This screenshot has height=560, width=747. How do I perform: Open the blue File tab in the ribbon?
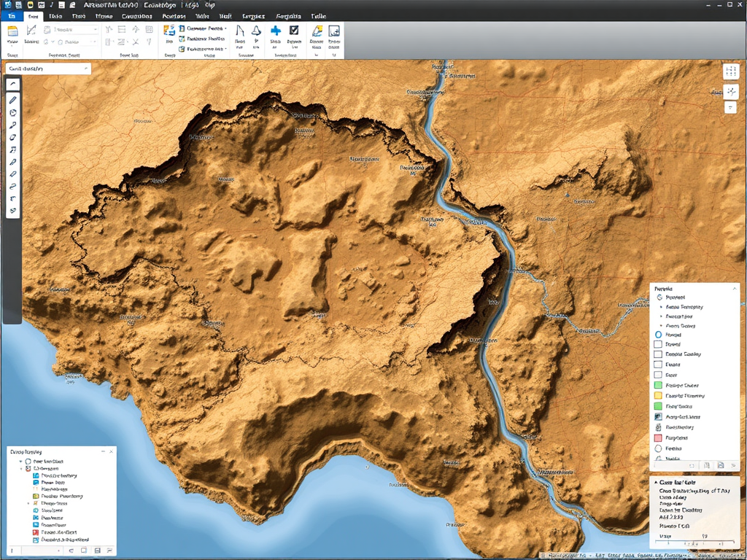10,15
